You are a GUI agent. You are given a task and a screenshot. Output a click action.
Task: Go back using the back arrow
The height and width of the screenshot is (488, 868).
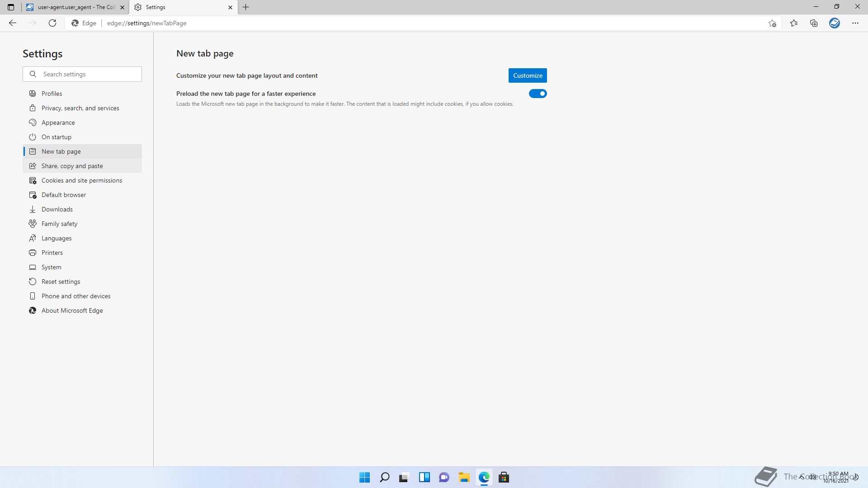pyautogui.click(x=13, y=23)
